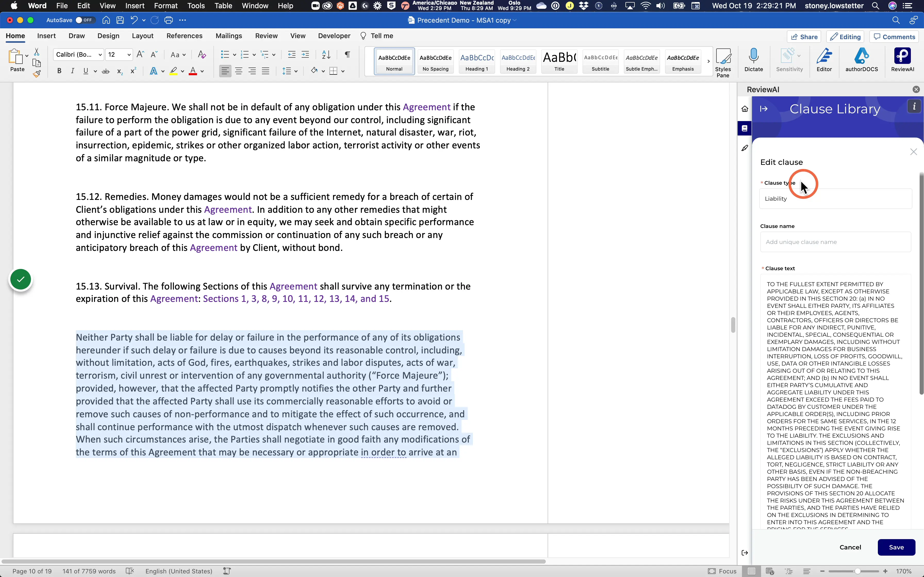Open the Styles Pane
Viewport: 924px width, 577px height.
(723, 62)
